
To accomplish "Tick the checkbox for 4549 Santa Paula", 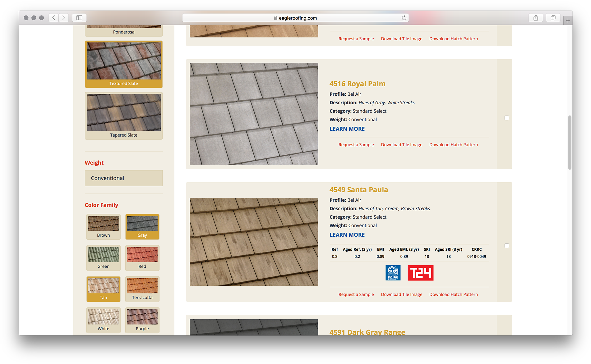I will pyautogui.click(x=507, y=246).
